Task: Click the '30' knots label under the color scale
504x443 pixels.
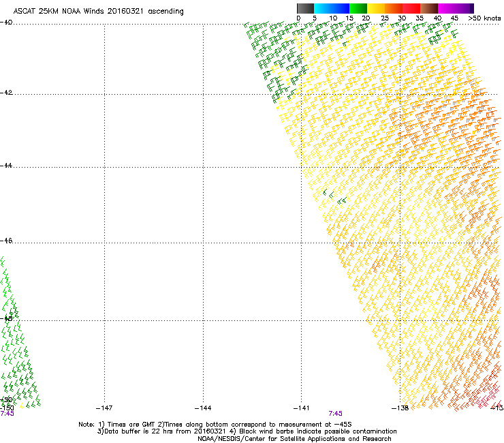Action: pyautogui.click(x=402, y=18)
